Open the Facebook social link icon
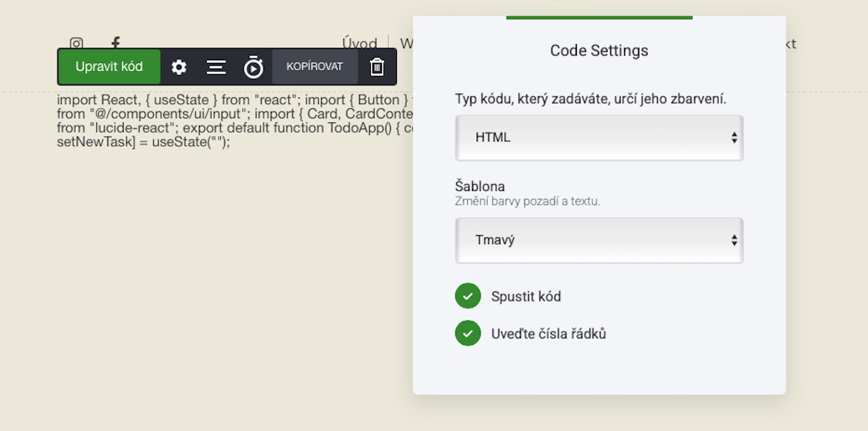Image resolution: width=868 pixels, height=431 pixels. 115,43
